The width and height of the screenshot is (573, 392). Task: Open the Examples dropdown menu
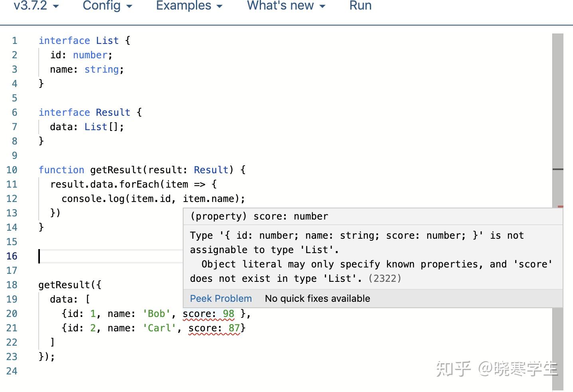tap(189, 6)
